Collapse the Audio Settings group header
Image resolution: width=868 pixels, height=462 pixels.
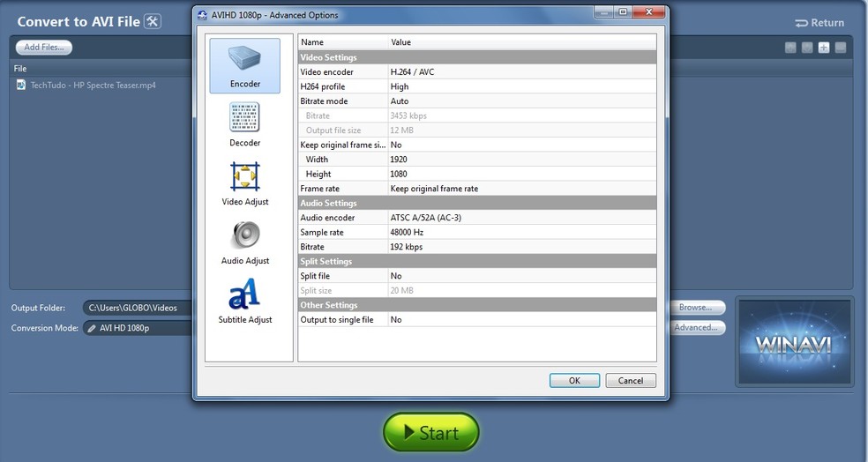click(x=477, y=203)
